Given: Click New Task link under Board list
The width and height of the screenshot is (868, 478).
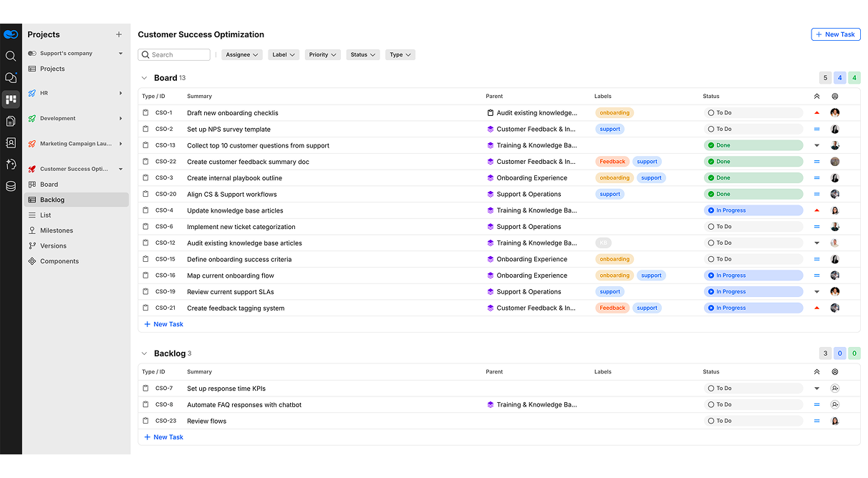Looking at the screenshot, I should [164, 324].
